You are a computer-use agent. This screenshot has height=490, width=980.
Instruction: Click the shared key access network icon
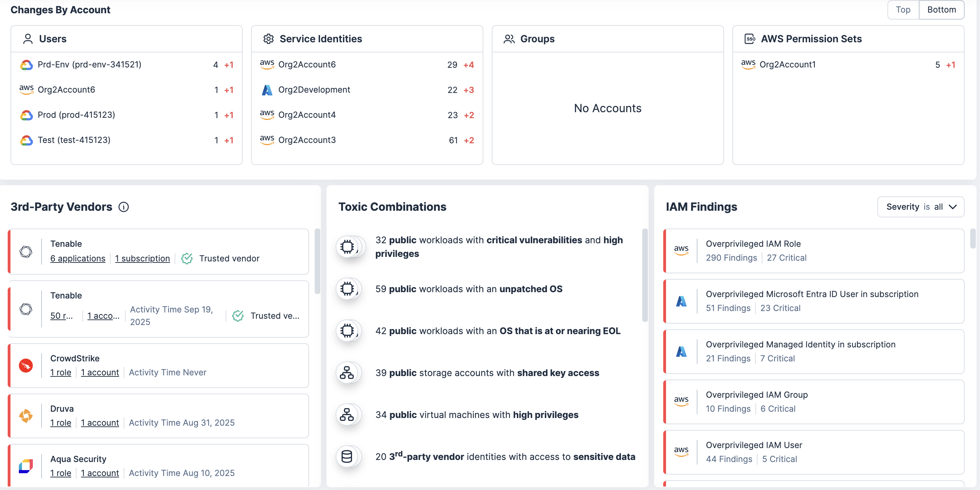click(347, 373)
